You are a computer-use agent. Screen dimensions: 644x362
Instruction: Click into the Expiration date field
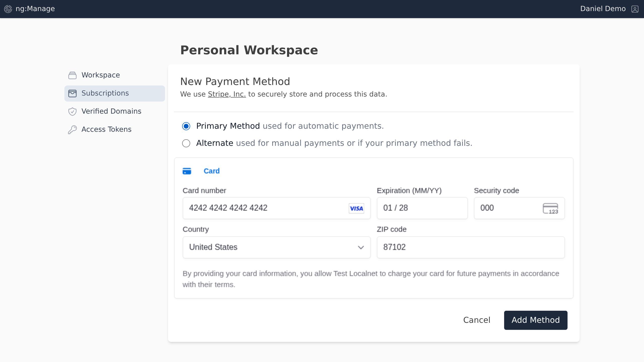click(422, 208)
